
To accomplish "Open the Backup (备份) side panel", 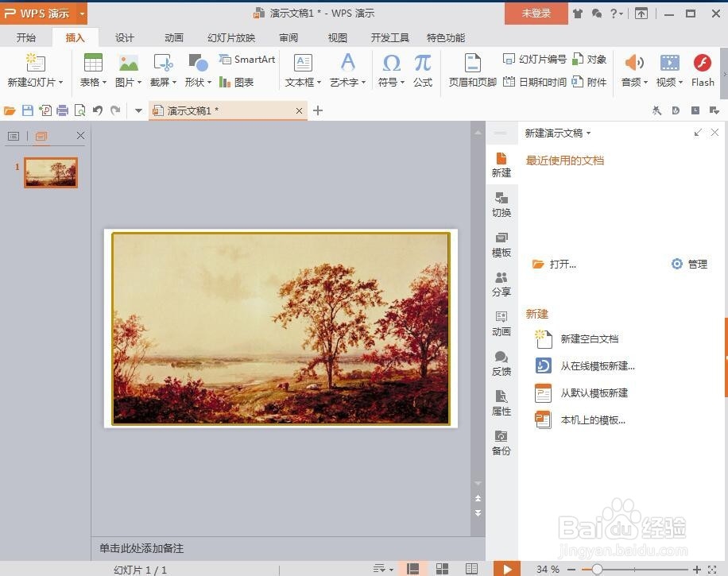I will pos(501,443).
